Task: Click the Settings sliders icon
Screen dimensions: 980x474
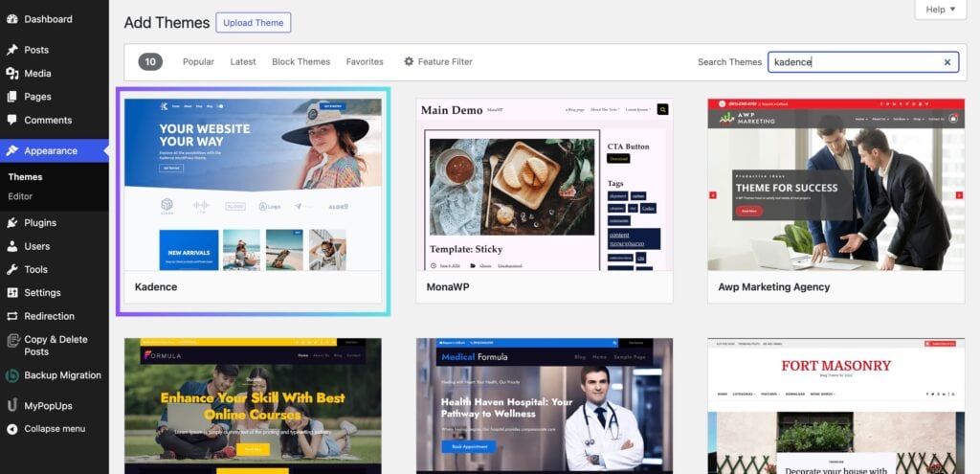Action: click(11, 293)
